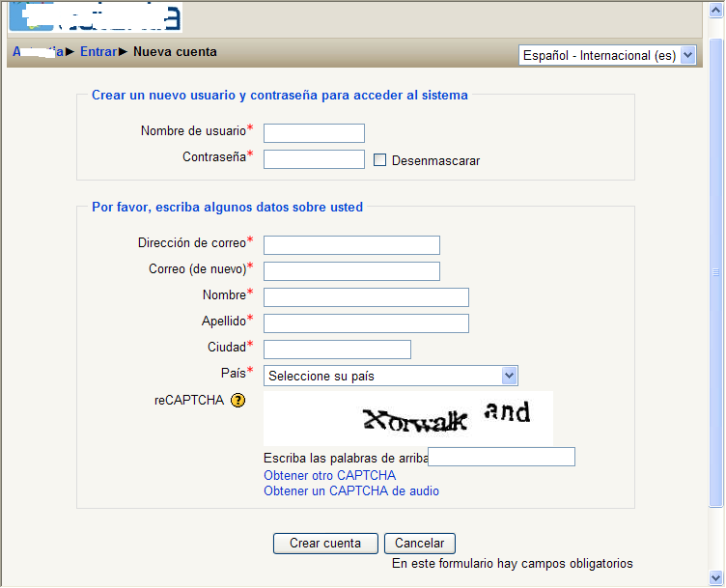Click the 'Crear un nuevo usuario' section heading
Screen dimensions: 726x588
pyautogui.click(x=280, y=95)
